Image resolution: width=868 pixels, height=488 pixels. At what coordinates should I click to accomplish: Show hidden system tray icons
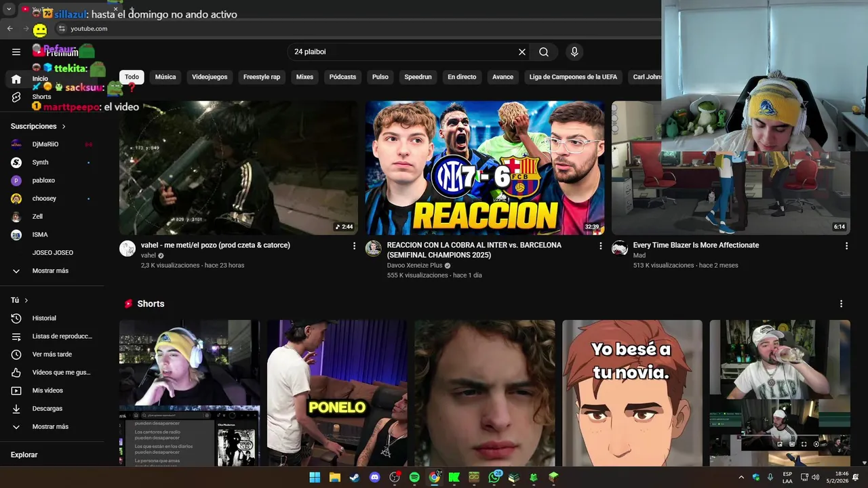coord(741,477)
